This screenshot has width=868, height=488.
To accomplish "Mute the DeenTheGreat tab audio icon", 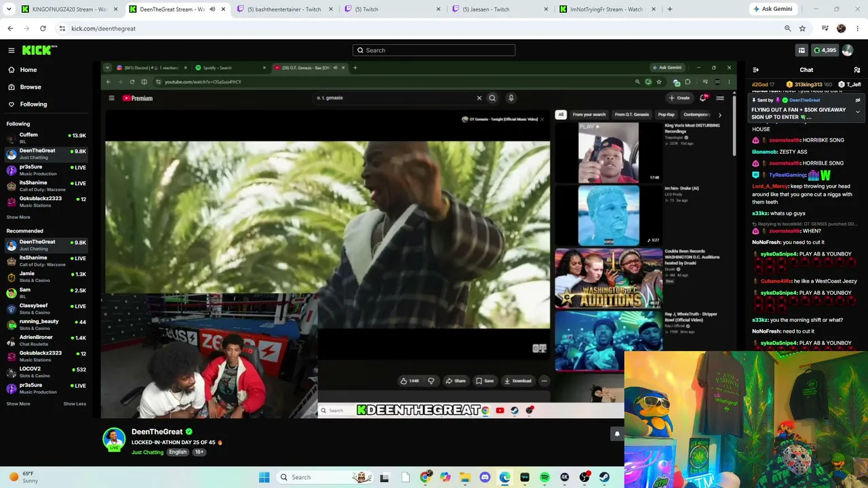I will [x=212, y=9].
